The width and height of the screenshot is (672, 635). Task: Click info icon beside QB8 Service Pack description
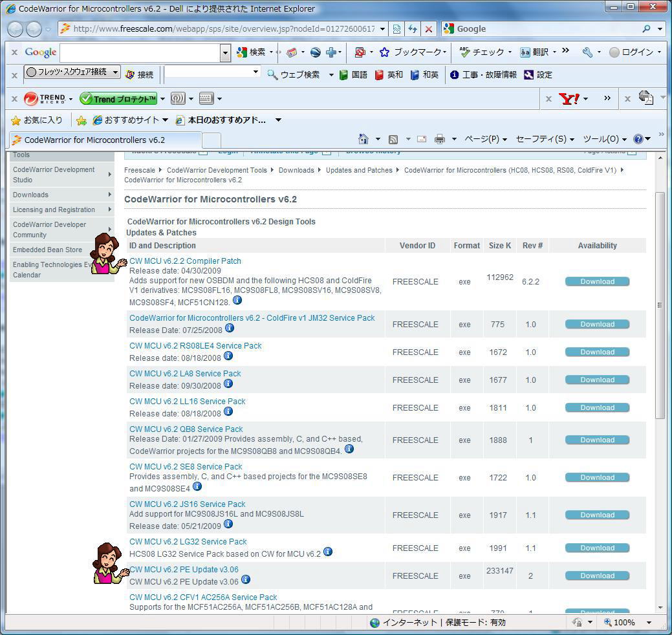point(349,449)
